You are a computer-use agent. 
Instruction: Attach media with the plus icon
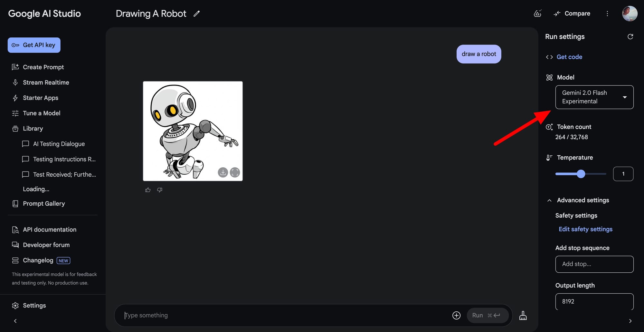456,315
